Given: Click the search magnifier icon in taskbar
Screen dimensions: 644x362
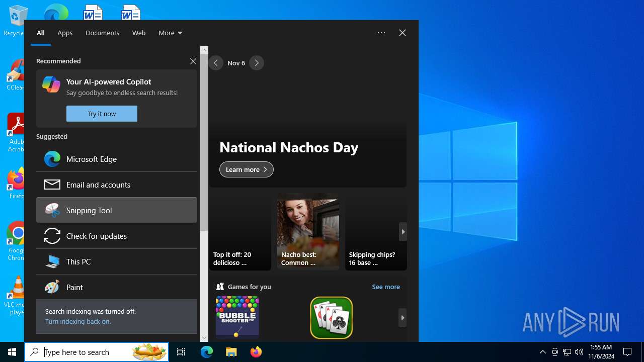Looking at the screenshot, I should tap(35, 352).
